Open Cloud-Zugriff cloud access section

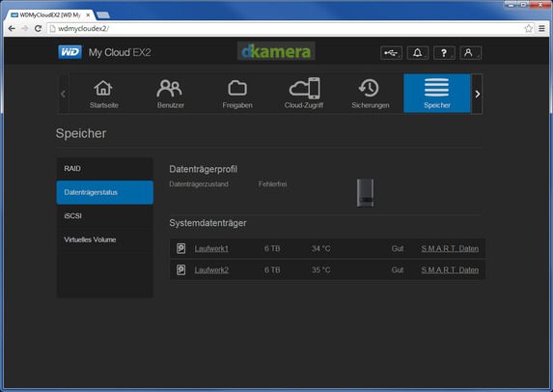pos(304,94)
